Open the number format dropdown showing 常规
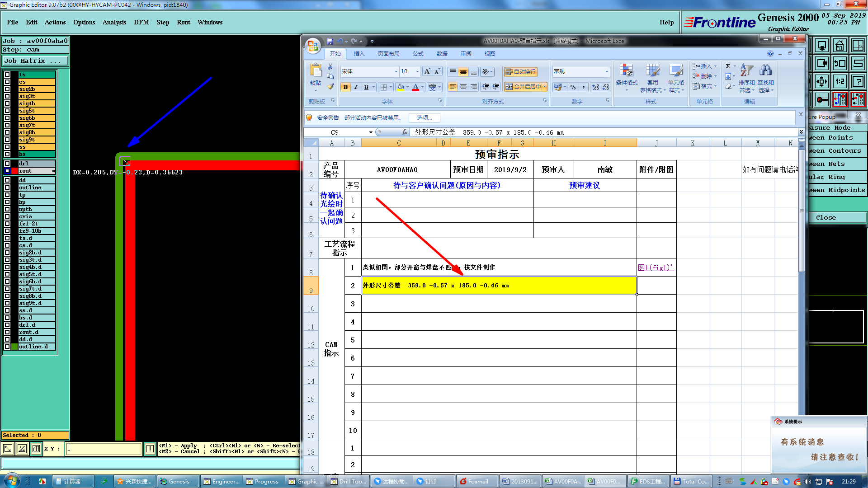The height and width of the screenshot is (488, 868). tap(607, 71)
